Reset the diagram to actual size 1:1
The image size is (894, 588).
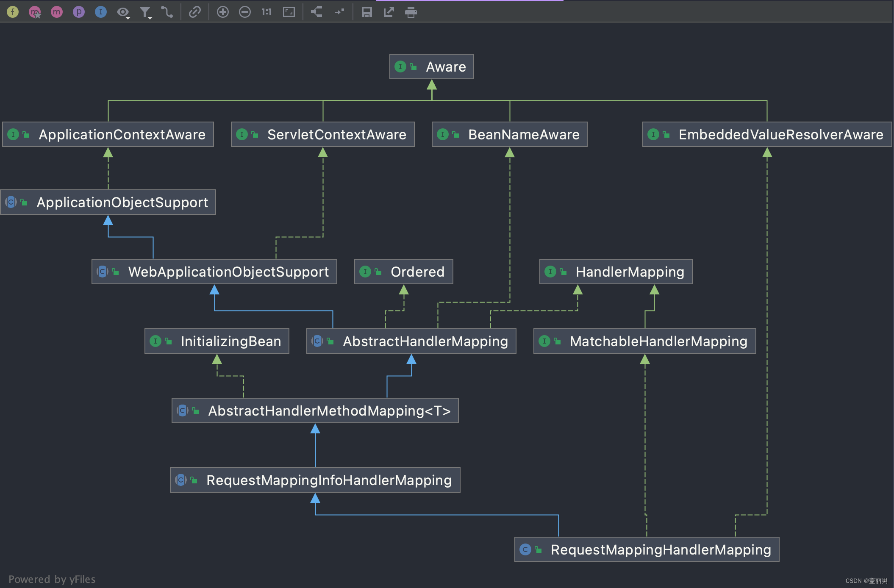pyautogui.click(x=267, y=12)
